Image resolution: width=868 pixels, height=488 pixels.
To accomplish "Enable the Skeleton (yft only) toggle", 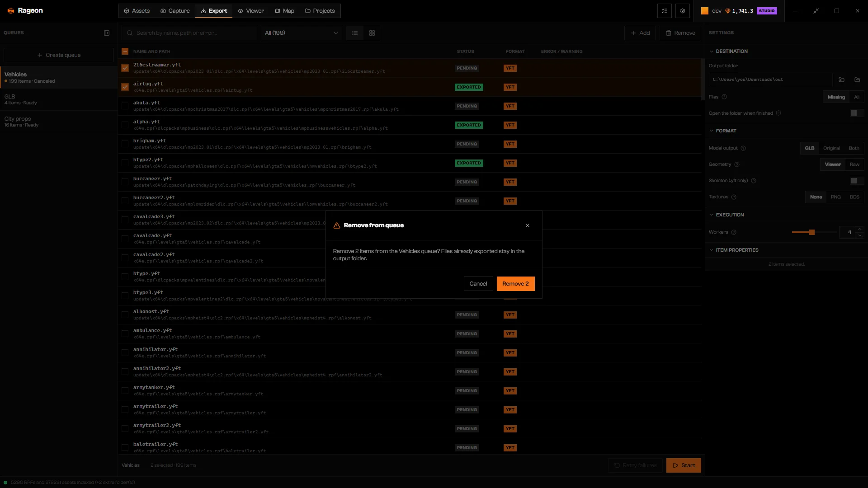I will click(x=857, y=181).
